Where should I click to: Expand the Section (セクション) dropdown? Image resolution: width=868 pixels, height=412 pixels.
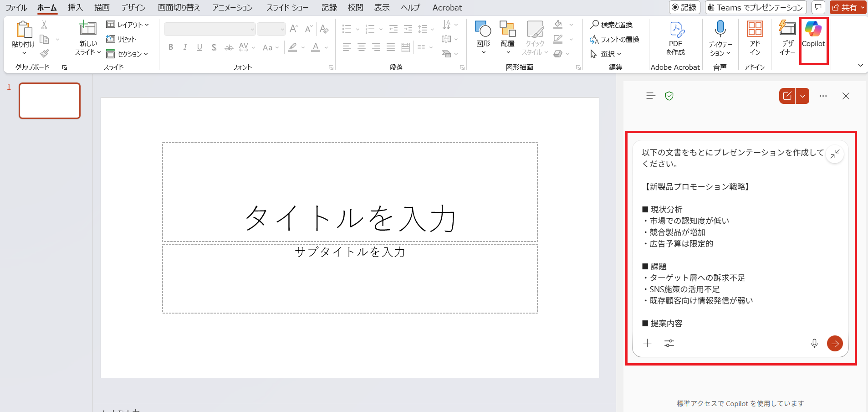128,54
